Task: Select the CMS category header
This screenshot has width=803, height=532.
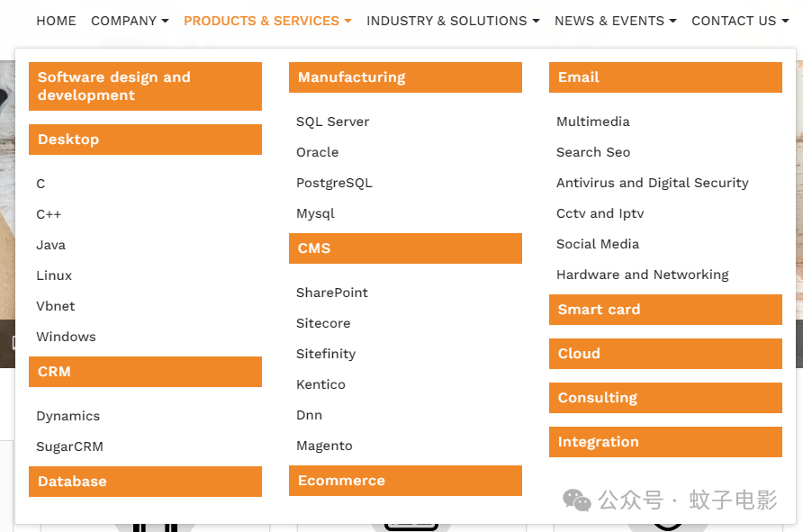Action: (x=406, y=248)
